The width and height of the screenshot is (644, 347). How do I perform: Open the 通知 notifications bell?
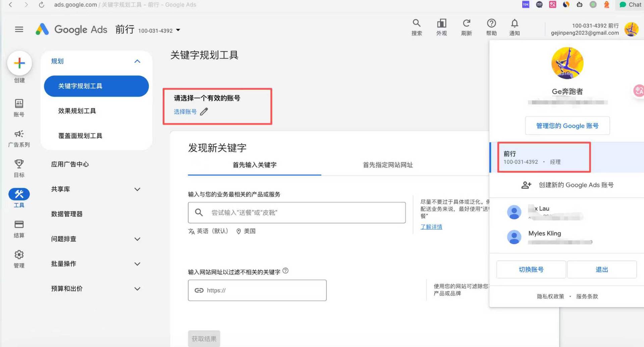[x=515, y=23]
